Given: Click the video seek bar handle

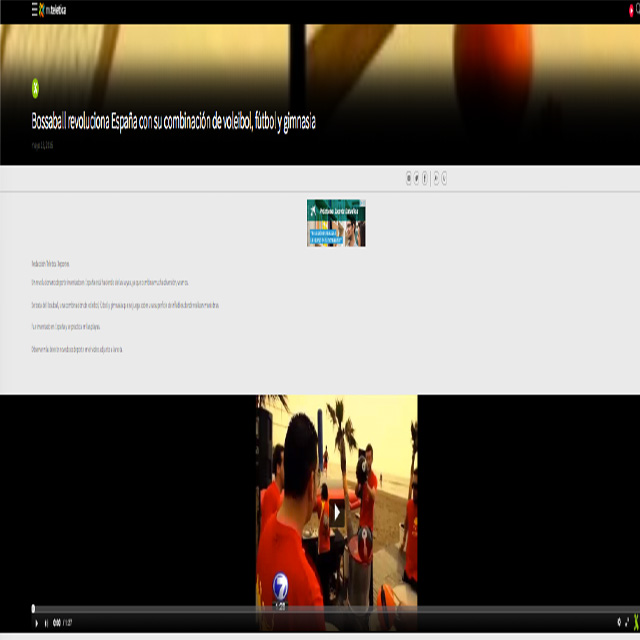Looking at the screenshot, I should pos(33,609).
